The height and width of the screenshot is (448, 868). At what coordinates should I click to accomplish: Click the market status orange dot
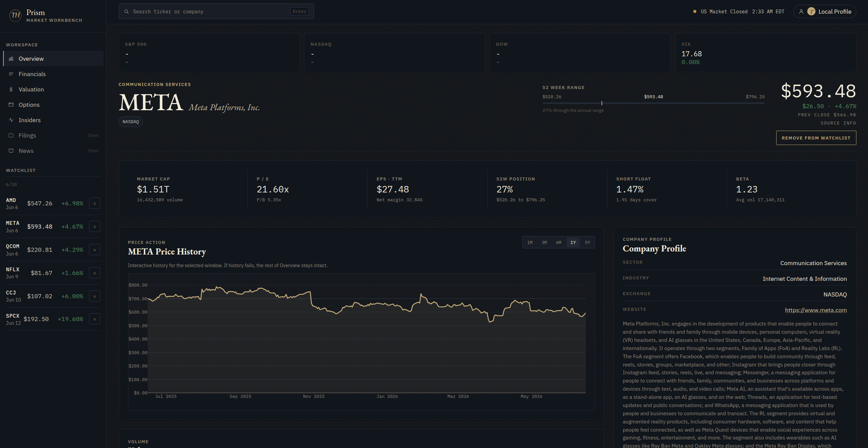click(695, 12)
